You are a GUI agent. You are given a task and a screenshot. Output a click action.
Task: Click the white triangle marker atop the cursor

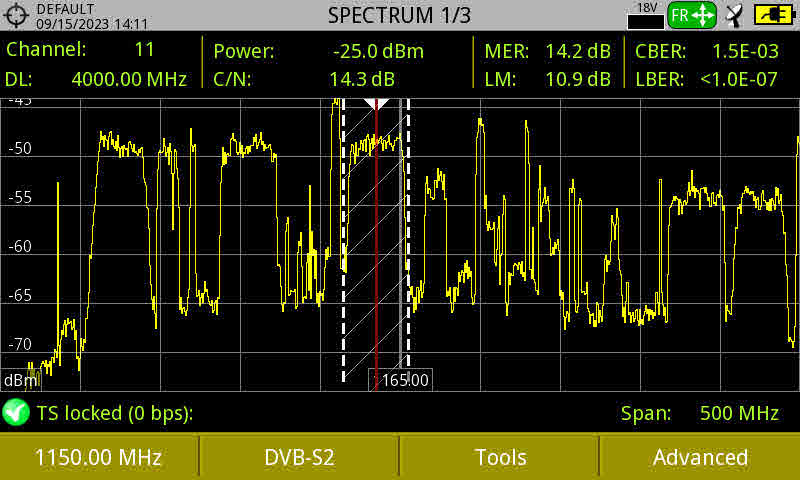(377, 104)
